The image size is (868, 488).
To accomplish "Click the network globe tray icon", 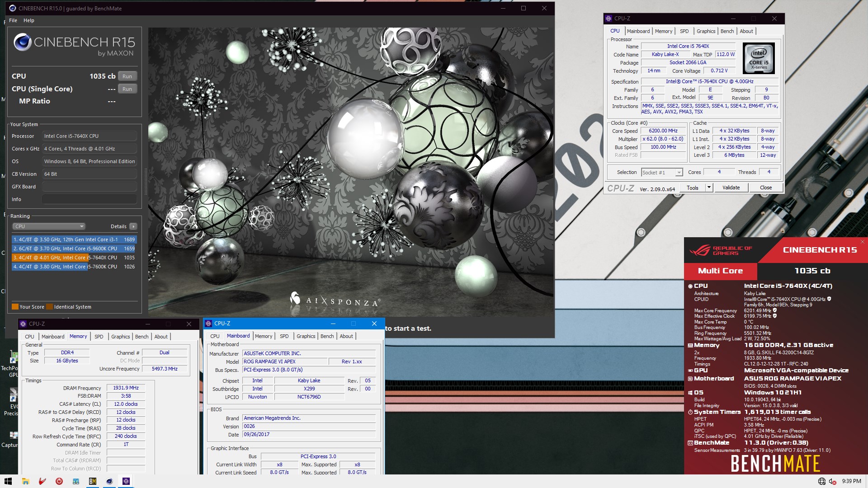I will coord(821,481).
